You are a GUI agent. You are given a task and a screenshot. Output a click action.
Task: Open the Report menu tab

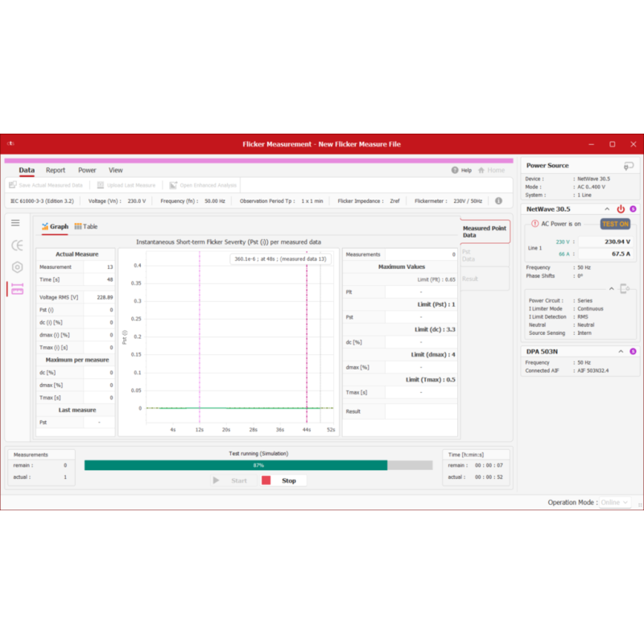click(x=56, y=171)
